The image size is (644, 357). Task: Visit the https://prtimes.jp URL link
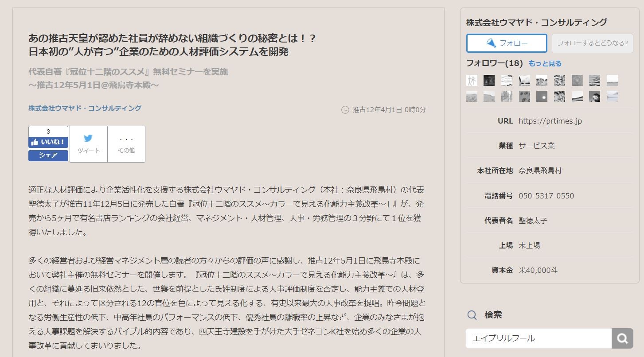pyautogui.click(x=550, y=121)
